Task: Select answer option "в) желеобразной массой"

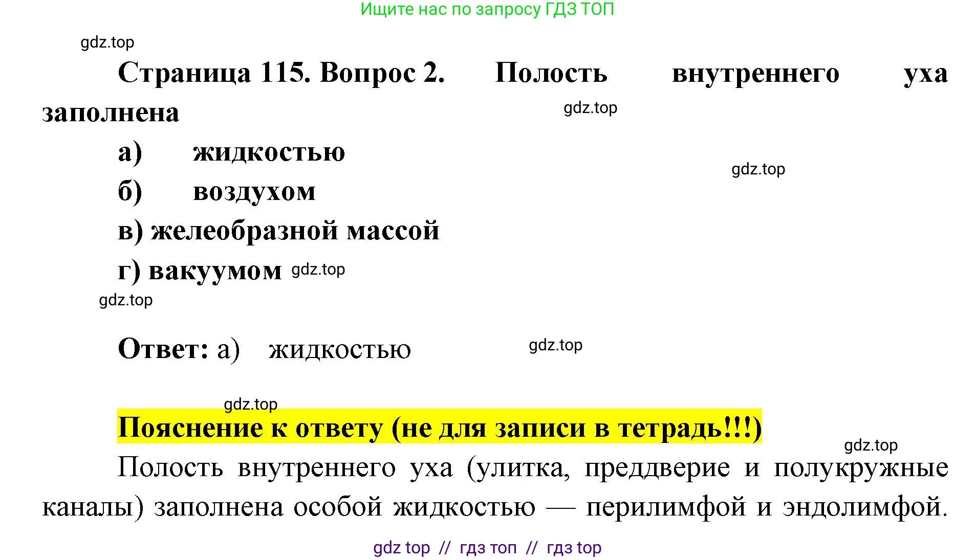Action: click(x=278, y=231)
